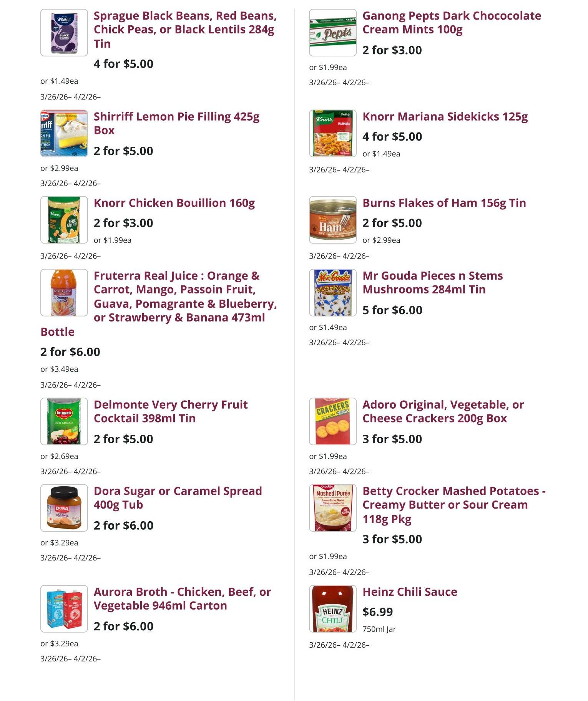Open Burns Flakes of Ham 156g Tin link

pos(444,203)
